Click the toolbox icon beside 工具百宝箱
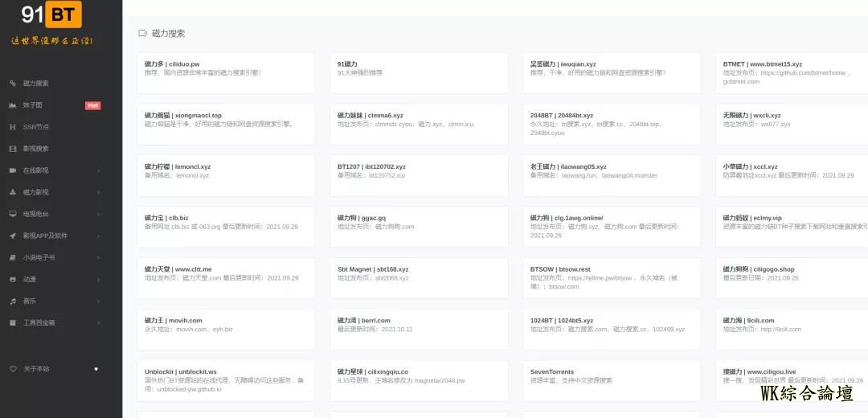 [13, 323]
